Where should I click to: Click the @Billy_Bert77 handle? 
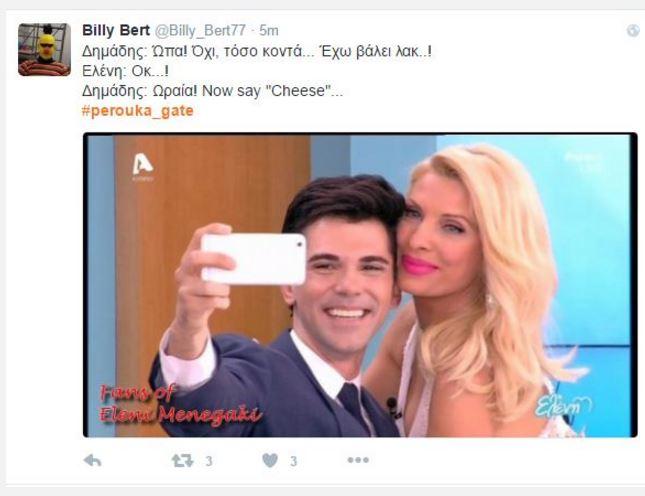coord(200,30)
